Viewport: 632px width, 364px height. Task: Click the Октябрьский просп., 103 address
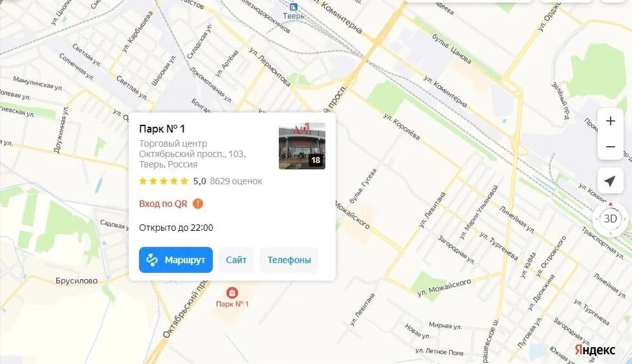tap(192, 154)
